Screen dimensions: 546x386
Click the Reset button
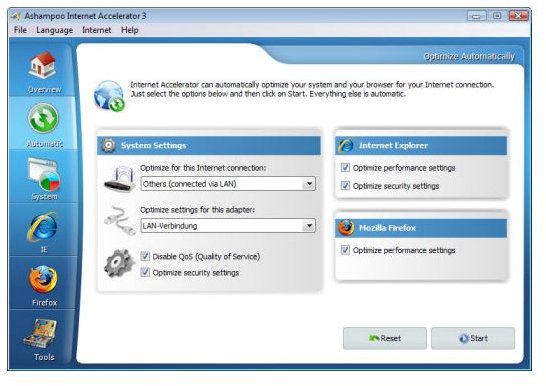coord(385,338)
